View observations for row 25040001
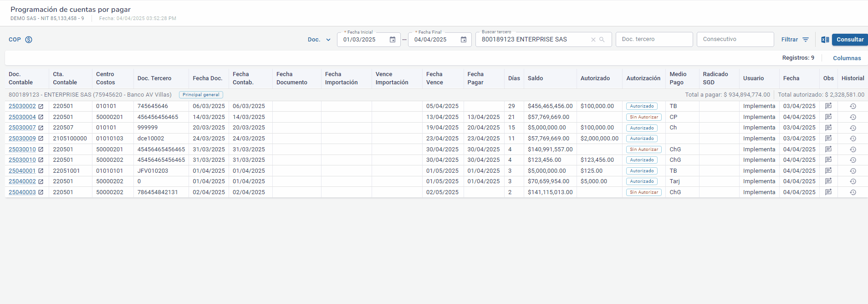Viewport: 868px width, 304px height. point(828,171)
